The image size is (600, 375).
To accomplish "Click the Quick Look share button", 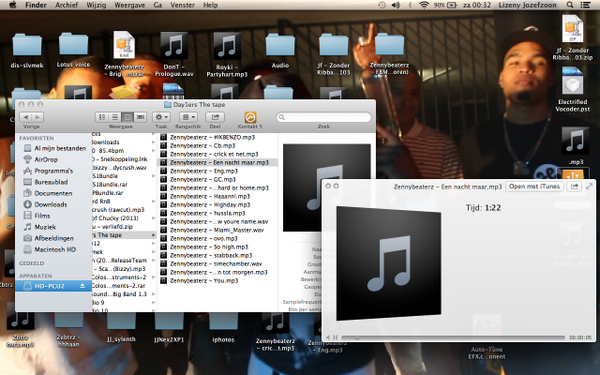I will coord(574,186).
